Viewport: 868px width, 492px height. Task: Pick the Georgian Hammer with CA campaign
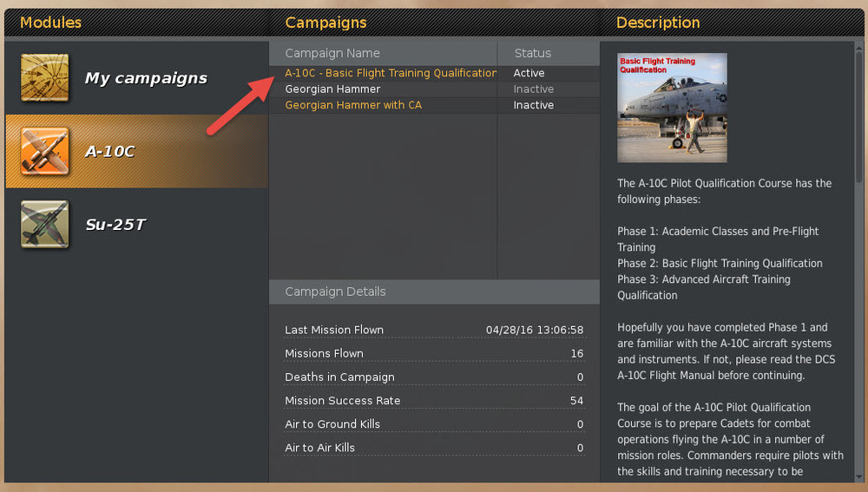tap(353, 105)
